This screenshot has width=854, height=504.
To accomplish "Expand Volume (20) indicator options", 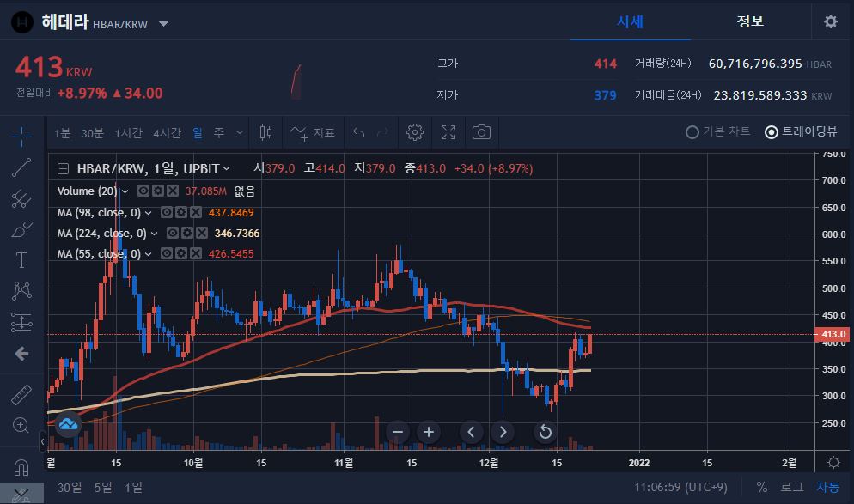I will pos(125,191).
